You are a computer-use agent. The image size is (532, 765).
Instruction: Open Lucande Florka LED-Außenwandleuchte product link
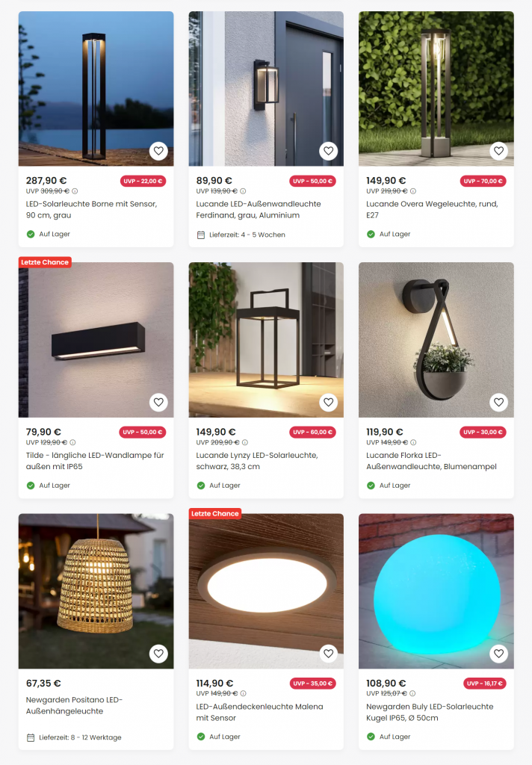[x=431, y=460]
